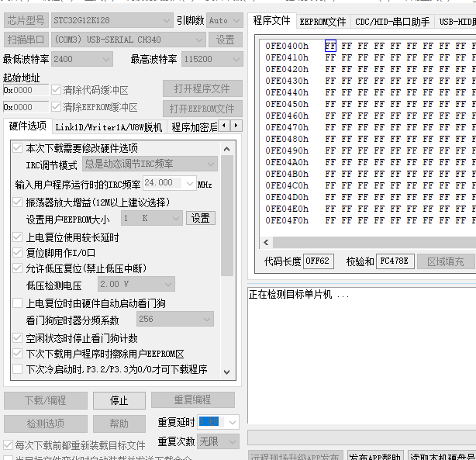Click EEPROM start address 0x0000 field
This screenshot has height=460, width=476.
[26, 107]
